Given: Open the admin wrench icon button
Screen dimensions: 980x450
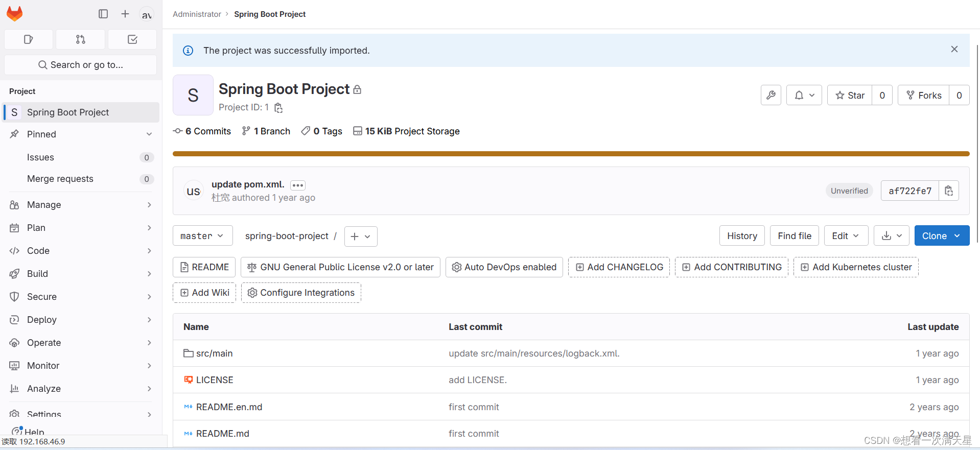Looking at the screenshot, I should [771, 95].
